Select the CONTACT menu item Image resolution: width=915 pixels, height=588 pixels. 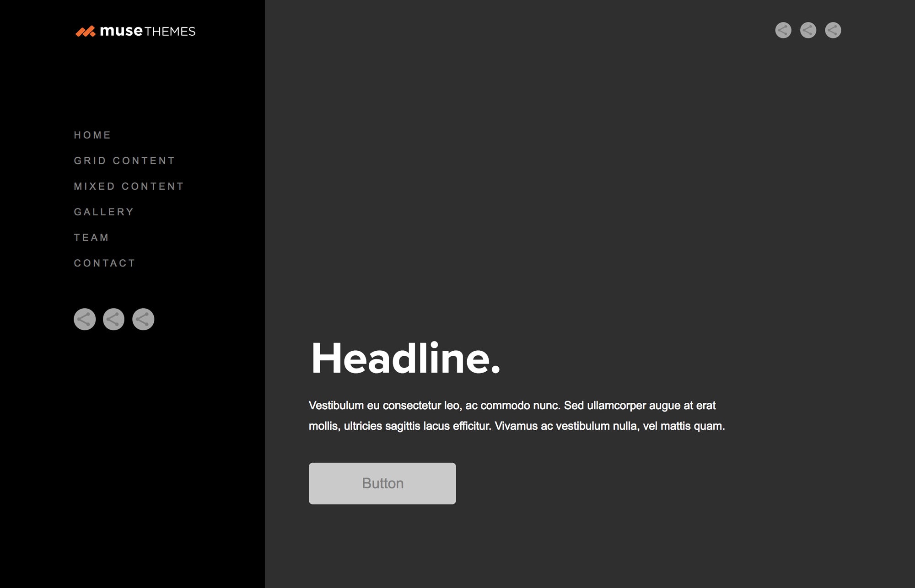(x=105, y=262)
